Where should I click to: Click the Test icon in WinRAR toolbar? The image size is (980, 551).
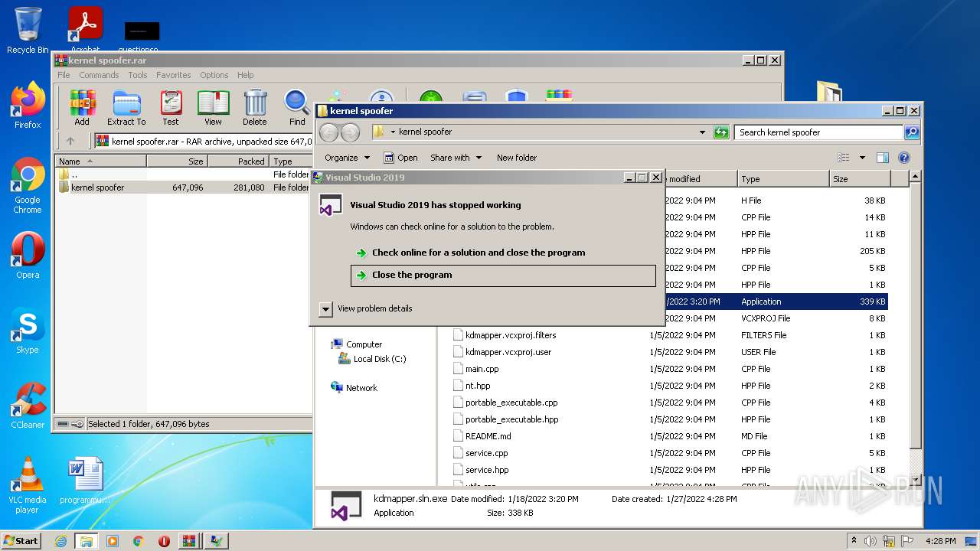click(x=171, y=108)
